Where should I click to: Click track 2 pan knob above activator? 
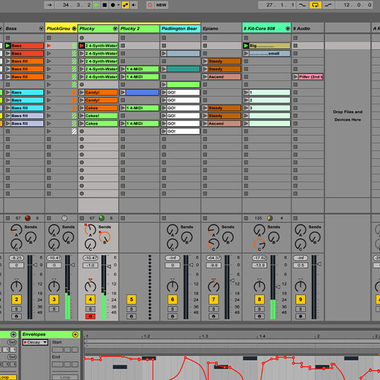pyautogui.click(x=16, y=286)
